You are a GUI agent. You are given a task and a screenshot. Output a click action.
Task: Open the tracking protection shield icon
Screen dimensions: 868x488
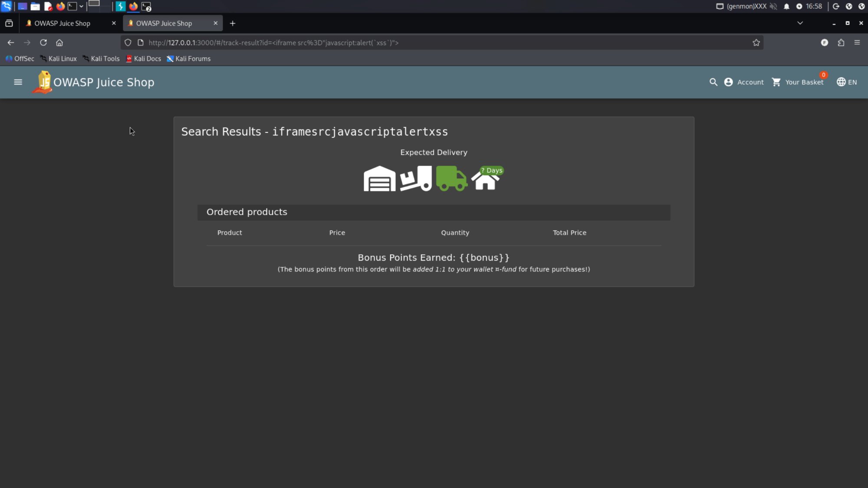128,43
